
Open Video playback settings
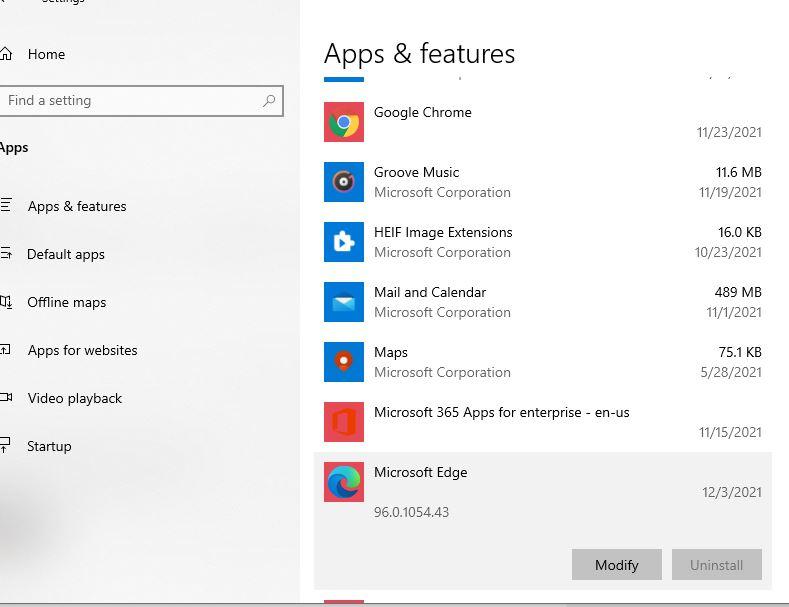75,398
